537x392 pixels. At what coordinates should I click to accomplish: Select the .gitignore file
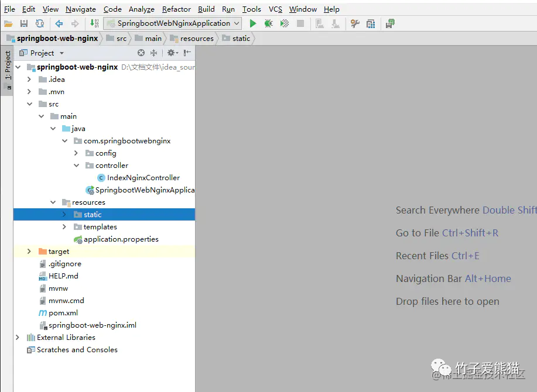coord(60,264)
